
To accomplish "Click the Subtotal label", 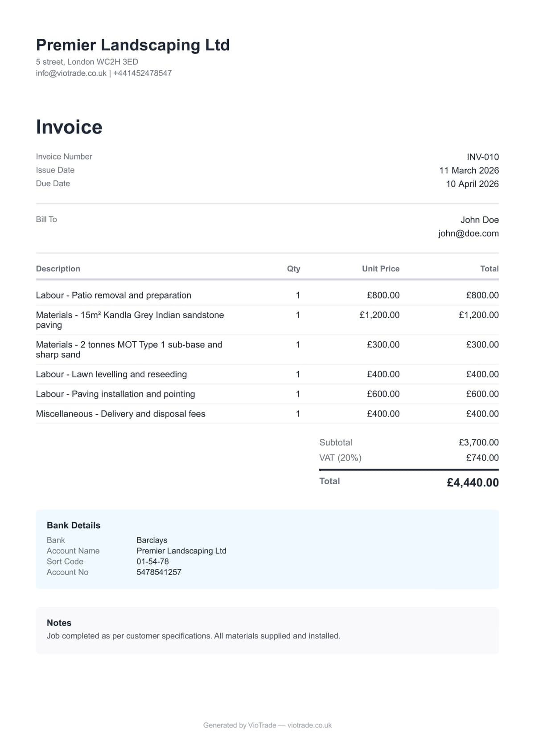I will (336, 442).
